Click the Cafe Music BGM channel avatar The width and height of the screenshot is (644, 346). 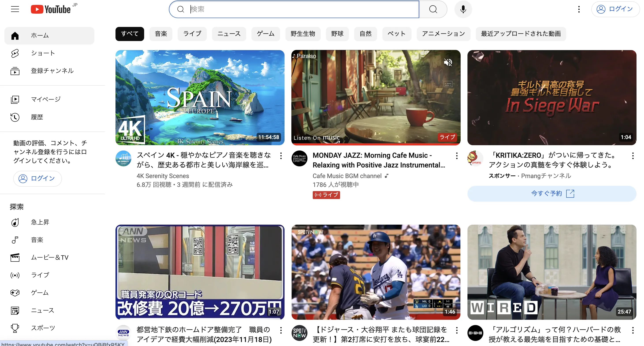(x=300, y=158)
